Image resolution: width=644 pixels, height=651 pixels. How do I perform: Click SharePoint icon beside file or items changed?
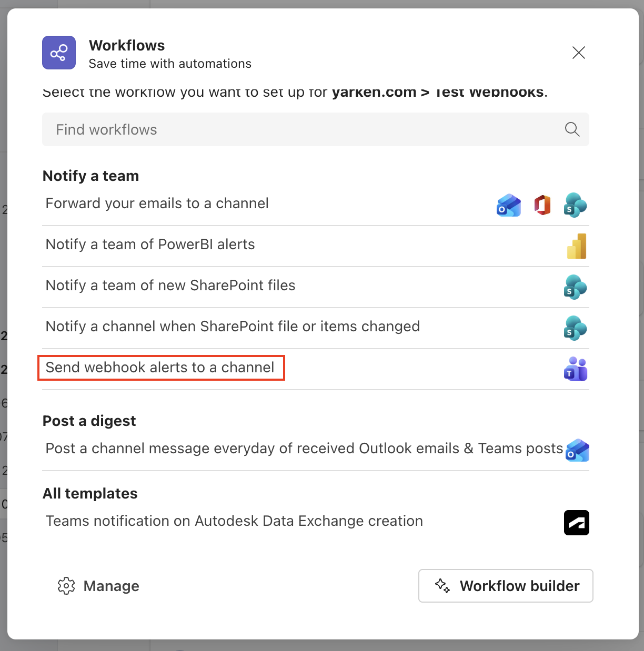(576, 328)
